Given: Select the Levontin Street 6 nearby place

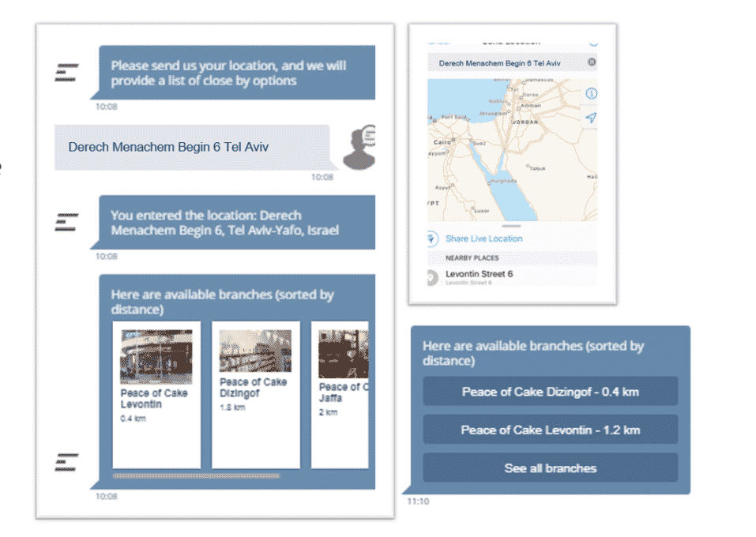Looking at the screenshot, I should click(x=512, y=276).
